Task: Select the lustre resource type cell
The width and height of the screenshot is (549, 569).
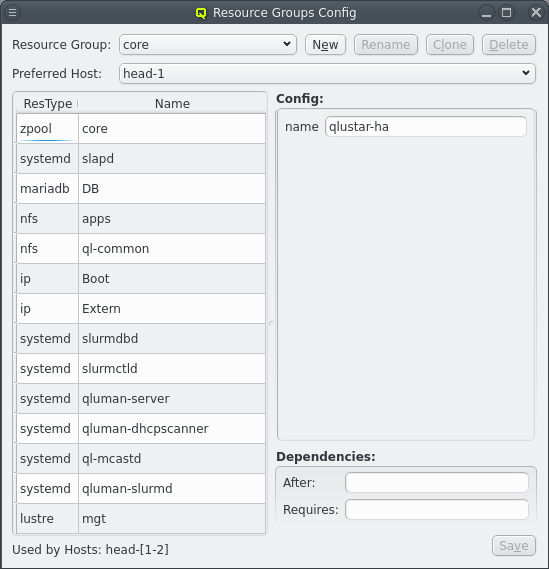Action: click(x=47, y=519)
